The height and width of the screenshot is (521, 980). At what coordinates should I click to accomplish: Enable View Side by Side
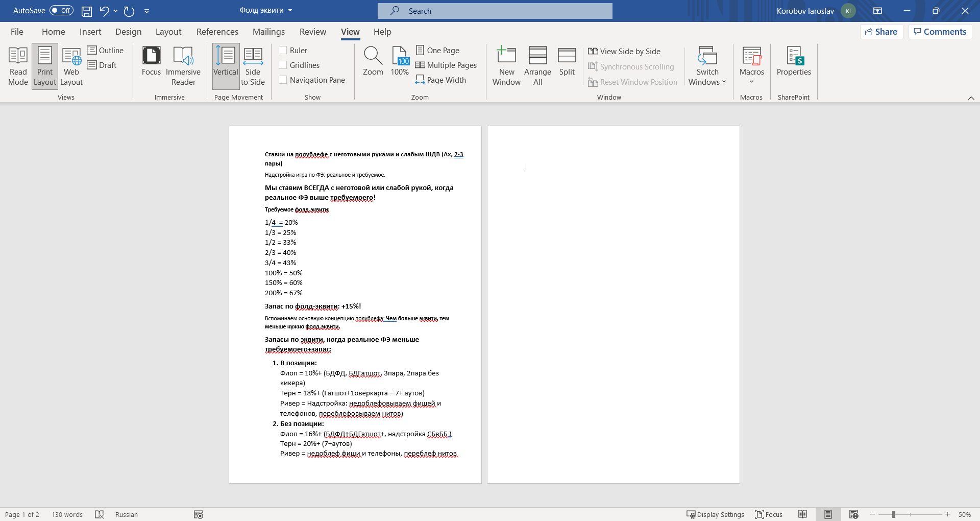pos(624,51)
